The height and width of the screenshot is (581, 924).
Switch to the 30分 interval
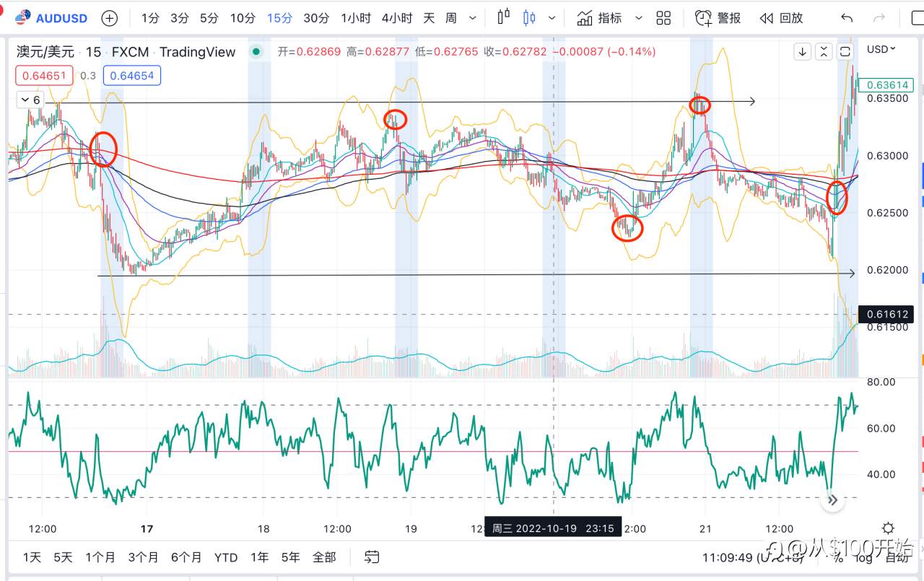point(316,18)
